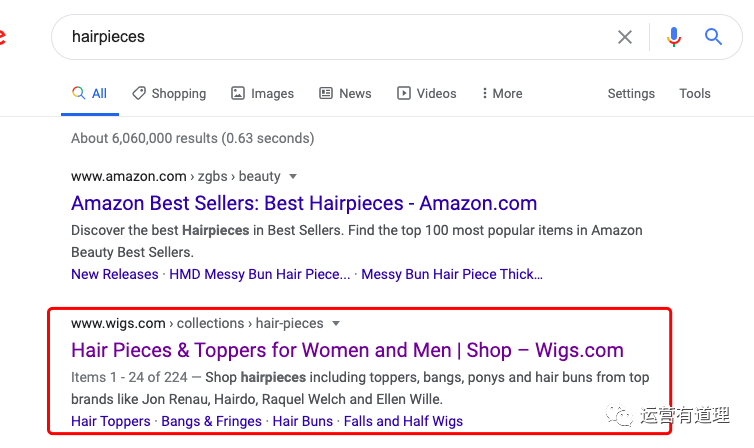The height and width of the screenshot is (448, 754).
Task: Open Amazon Best Sellers: Best Hairpieces result
Action: click(x=304, y=203)
